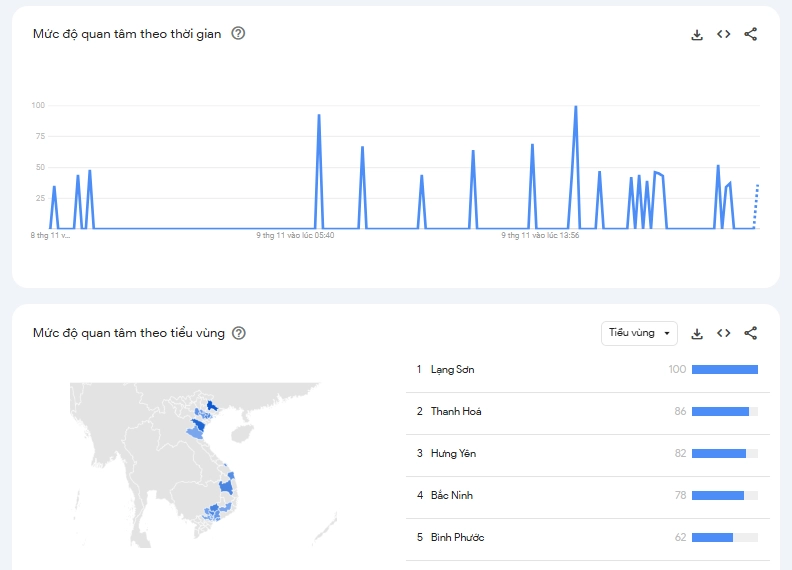This screenshot has height=570, width=792.
Task: Download the interest over time chart data
Action: [697, 34]
